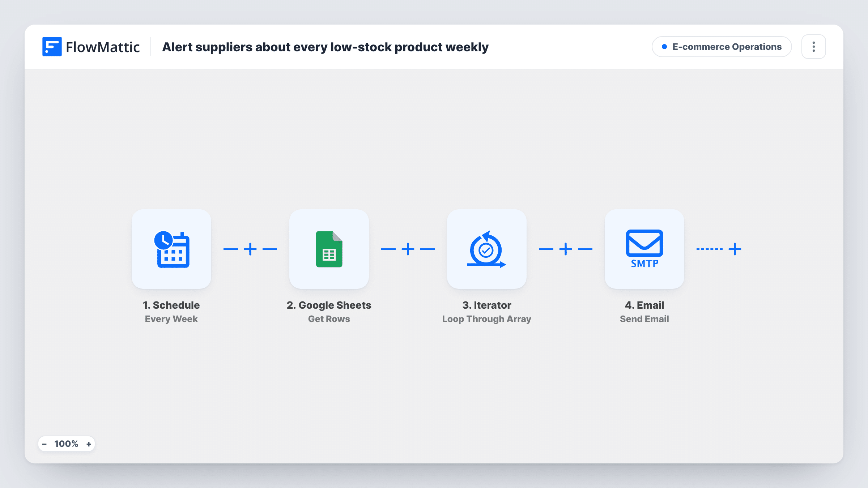The image size is (868, 488).
Task: Select the 'Send Email' subtitle
Action: (644, 319)
